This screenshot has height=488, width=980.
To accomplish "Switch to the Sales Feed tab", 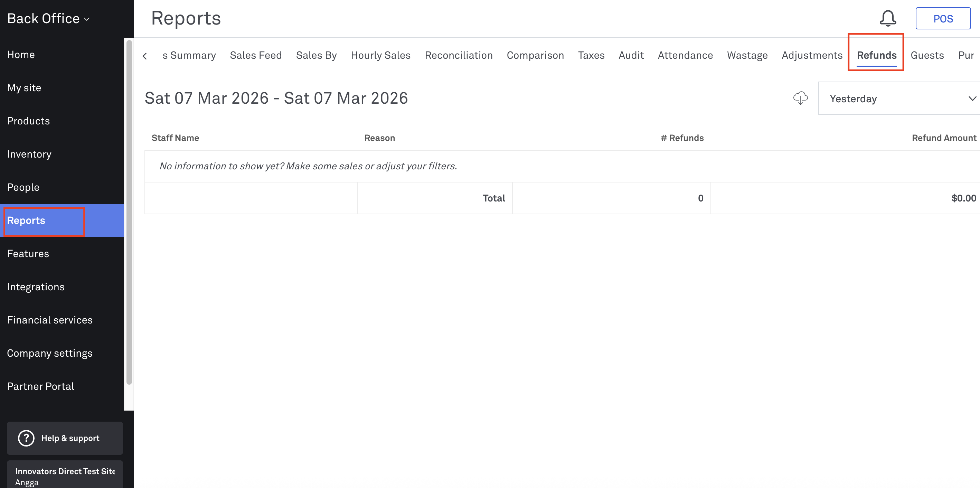I will click(x=256, y=55).
